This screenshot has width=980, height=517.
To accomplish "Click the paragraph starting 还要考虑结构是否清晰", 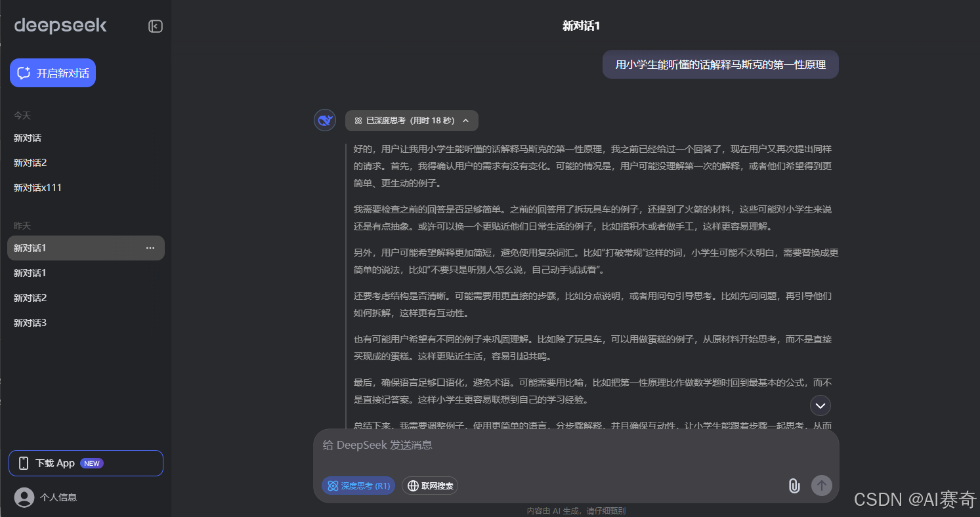I will pos(593,304).
